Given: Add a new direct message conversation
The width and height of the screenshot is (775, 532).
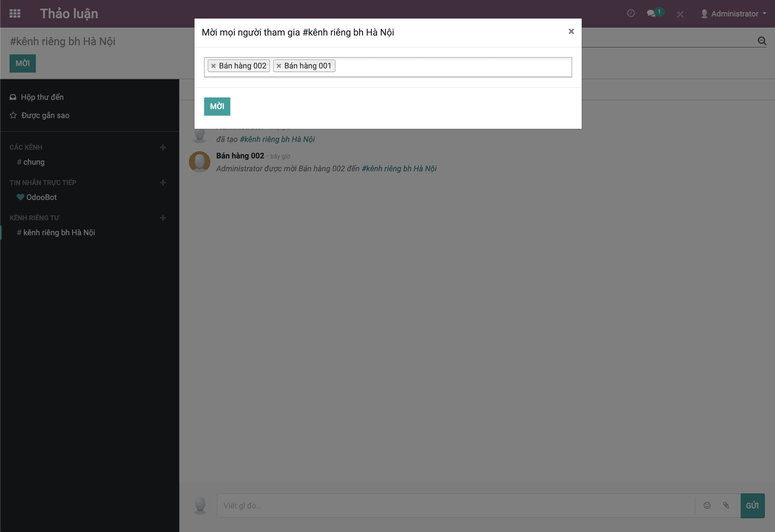Looking at the screenshot, I should tap(163, 182).
